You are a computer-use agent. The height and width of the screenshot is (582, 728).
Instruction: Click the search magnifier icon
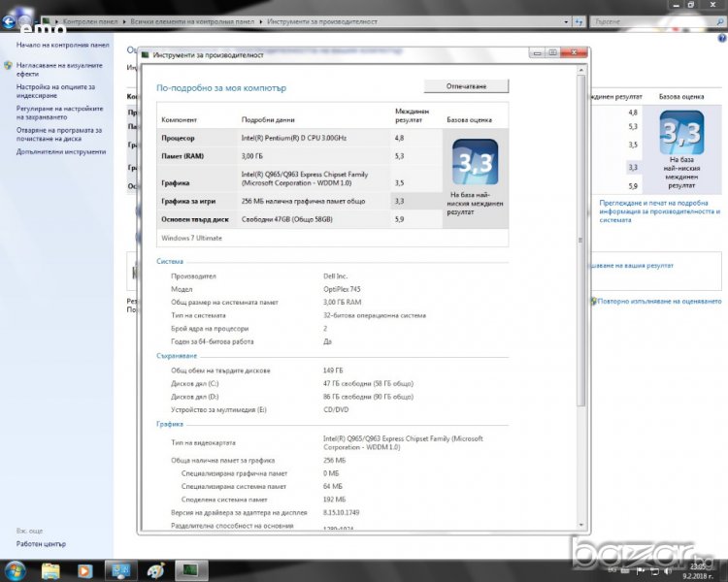[720, 21]
